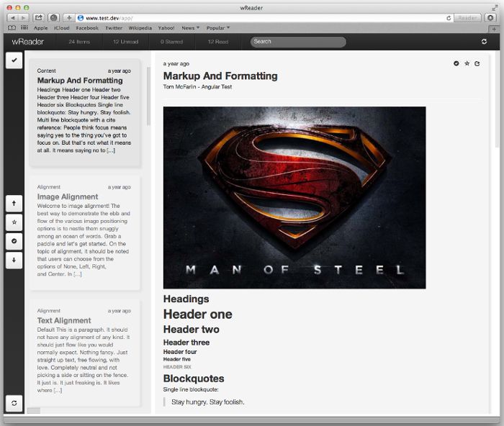Open new tab plus button
Viewport: 504px width, 426px height.
click(x=495, y=30)
